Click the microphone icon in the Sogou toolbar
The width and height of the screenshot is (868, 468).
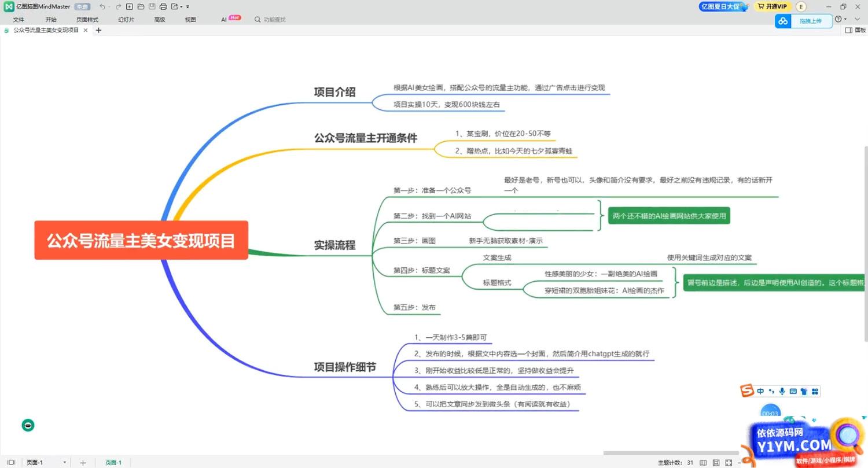782,391
